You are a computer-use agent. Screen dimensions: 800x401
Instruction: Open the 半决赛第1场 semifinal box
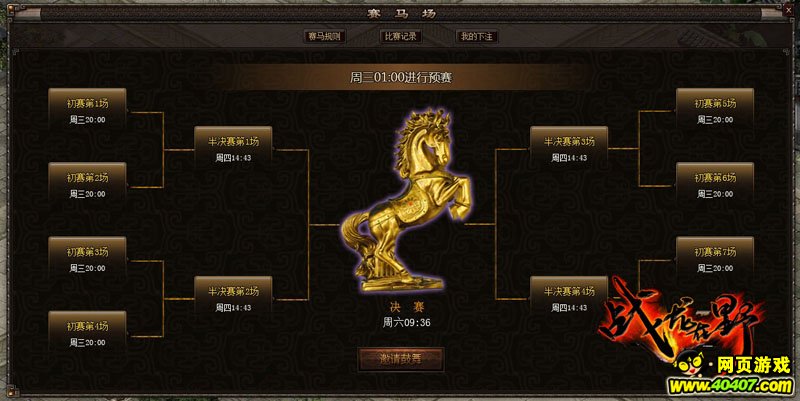[x=233, y=147]
